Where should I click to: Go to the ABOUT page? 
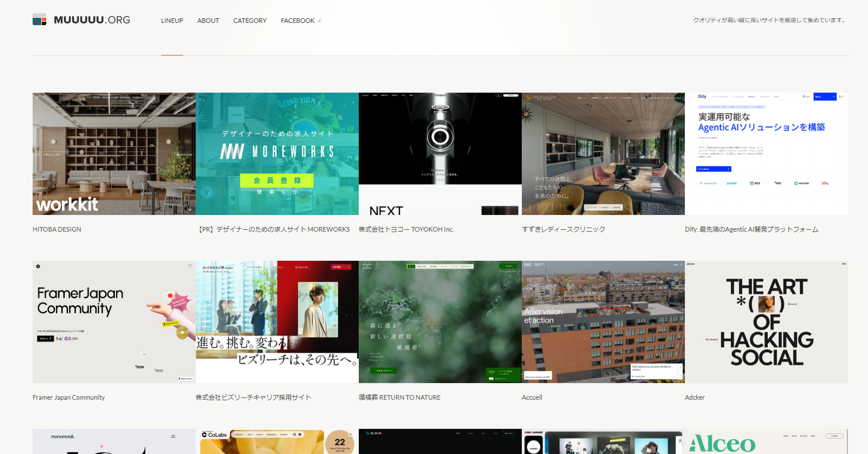point(208,21)
